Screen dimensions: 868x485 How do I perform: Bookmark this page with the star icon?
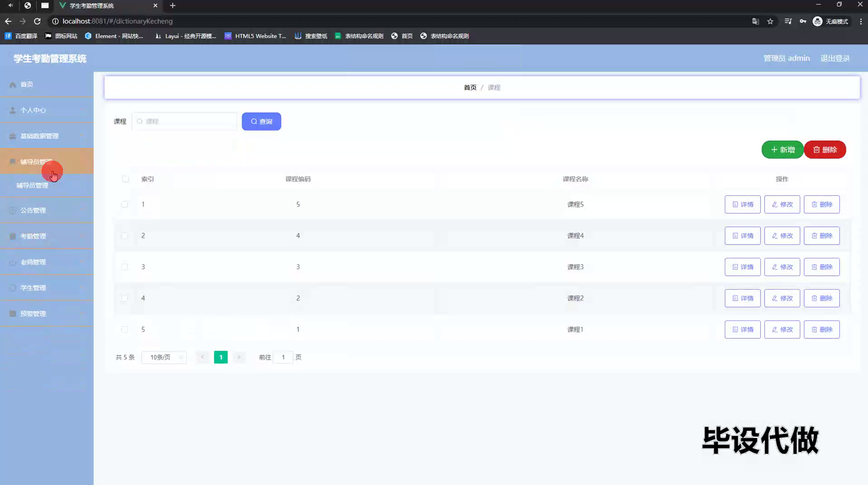tap(770, 21)
